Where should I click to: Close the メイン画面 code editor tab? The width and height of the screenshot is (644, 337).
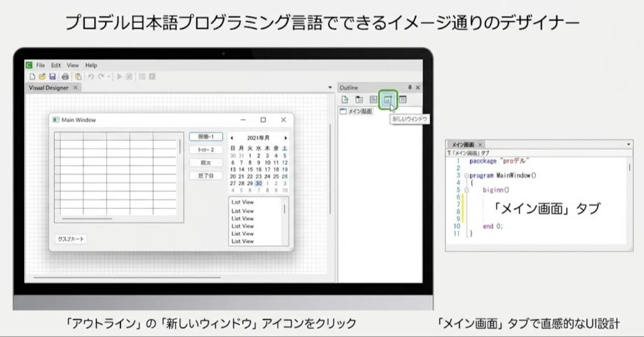480,144
